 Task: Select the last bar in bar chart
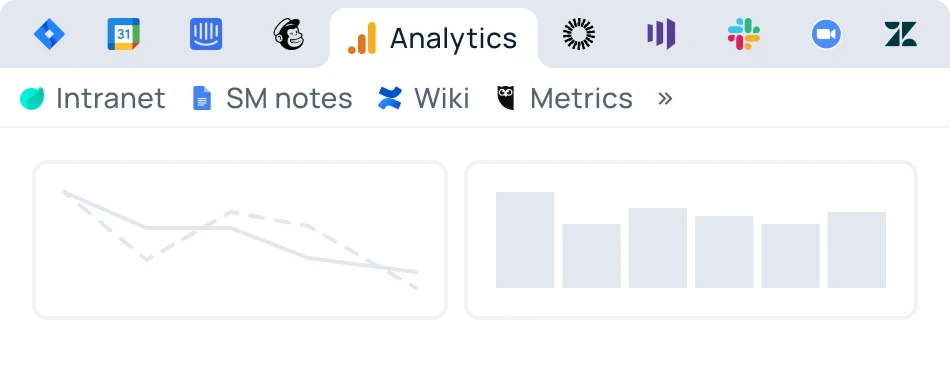[857, 249]
